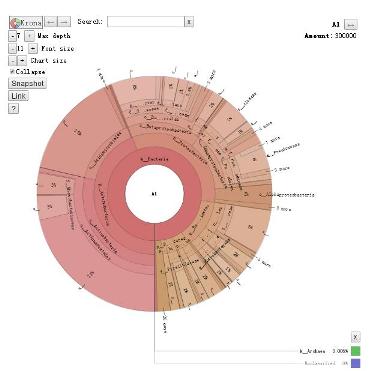Decrease the Font size

(x=12, y=49)
